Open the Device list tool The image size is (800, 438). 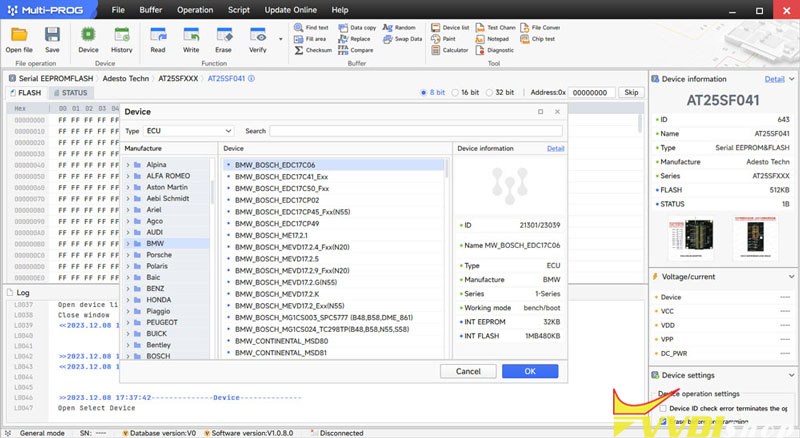450,28
